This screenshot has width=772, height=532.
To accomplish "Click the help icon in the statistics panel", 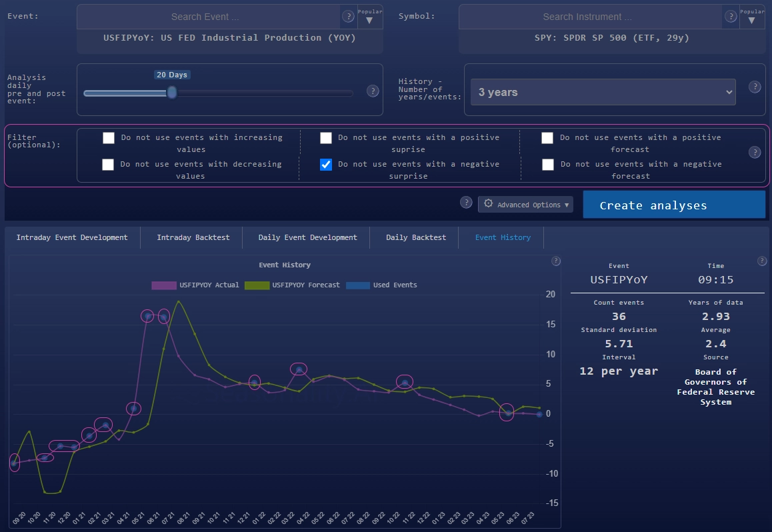I will (x=763, y=261).
